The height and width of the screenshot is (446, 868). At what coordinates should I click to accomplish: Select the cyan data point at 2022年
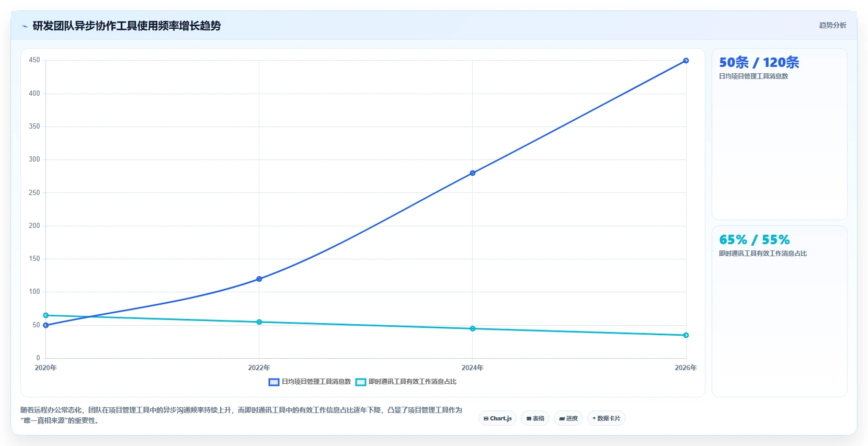[259, 322]
